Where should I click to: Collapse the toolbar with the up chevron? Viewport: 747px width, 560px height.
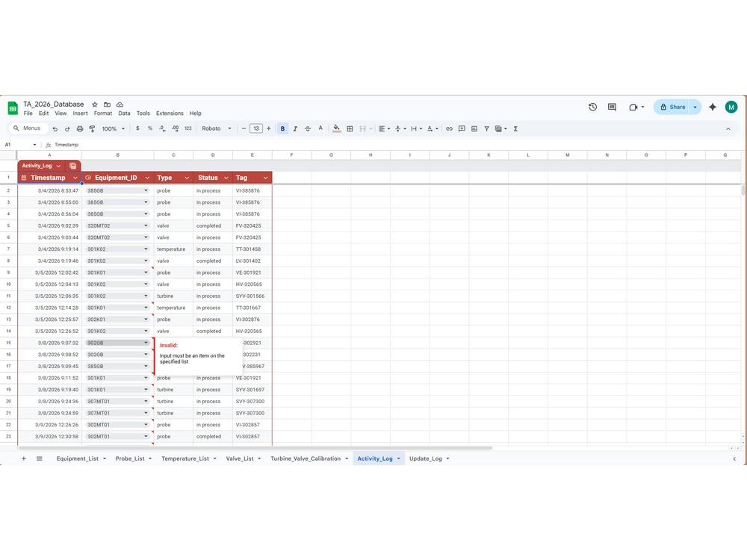pyautogui.click(x=728, y=128)
